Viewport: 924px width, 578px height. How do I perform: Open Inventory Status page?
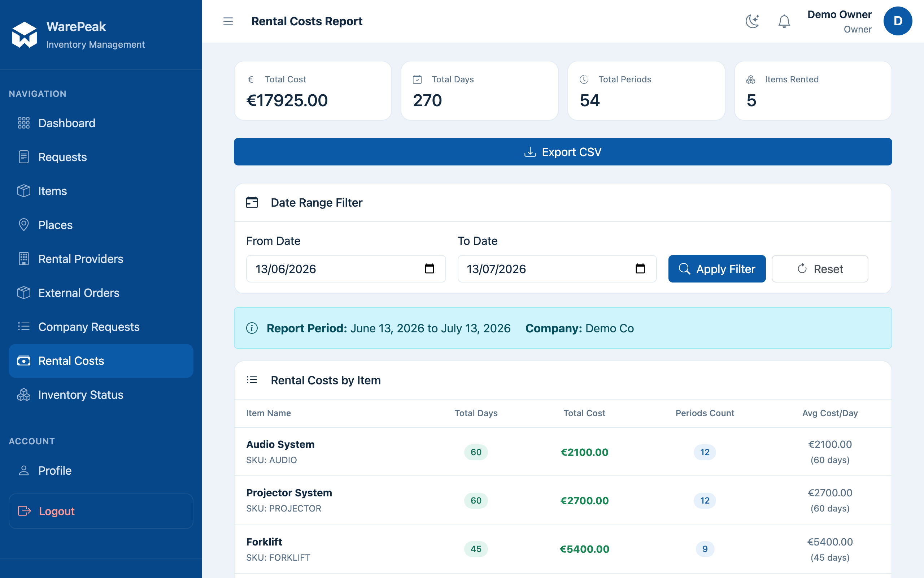(x=101, y=394)
